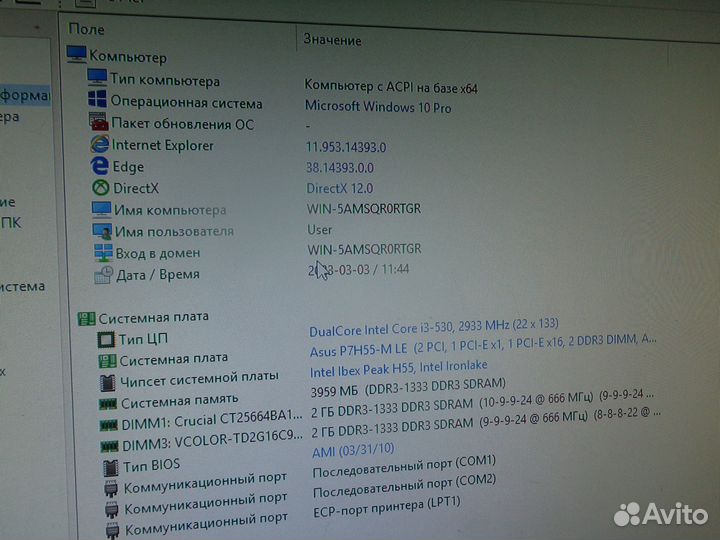Select the Microsoft Windows 10 Pro value
Screen dimensions: 720x540
378,107
